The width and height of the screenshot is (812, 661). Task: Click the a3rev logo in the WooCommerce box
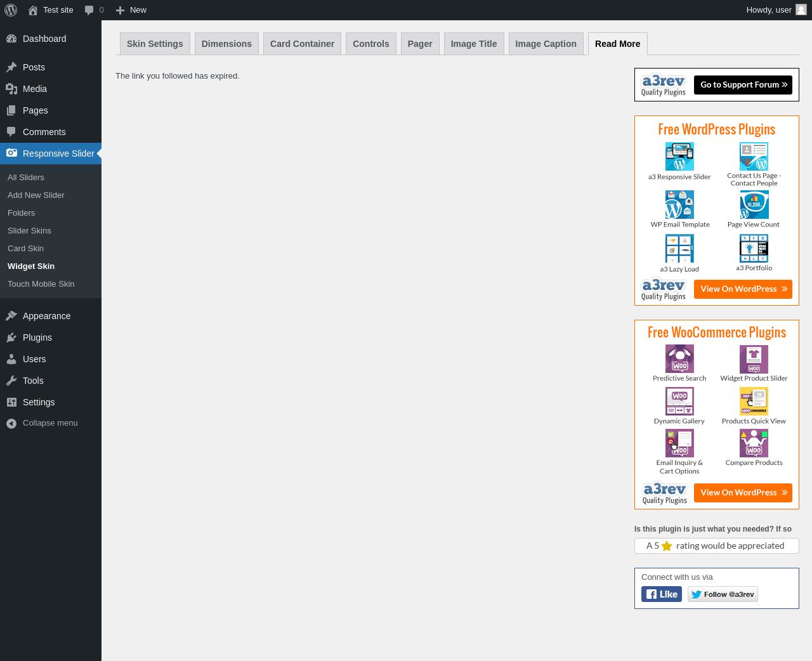(665, 493)
